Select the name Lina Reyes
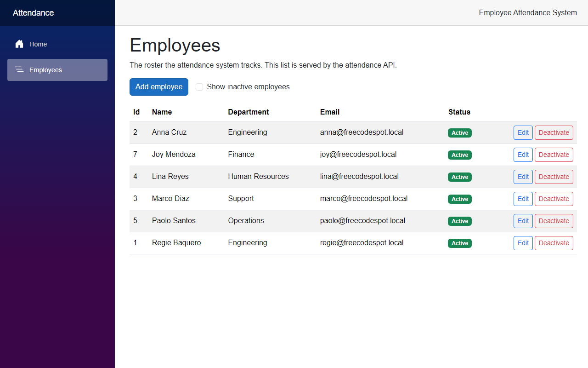Screen dimensions: 588x368 [170, 176]
